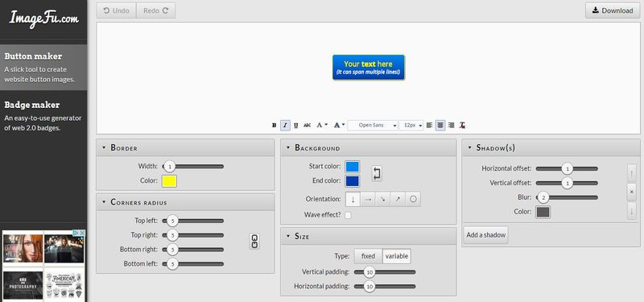Collapse the Size panel
This screenshot has width=644, height=302.
click(288, 236)
